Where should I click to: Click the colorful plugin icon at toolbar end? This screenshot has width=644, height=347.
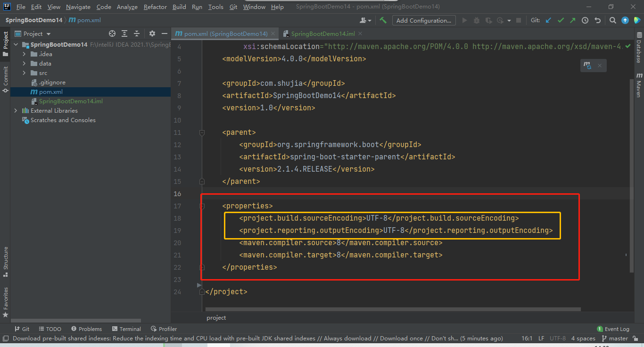637,20
